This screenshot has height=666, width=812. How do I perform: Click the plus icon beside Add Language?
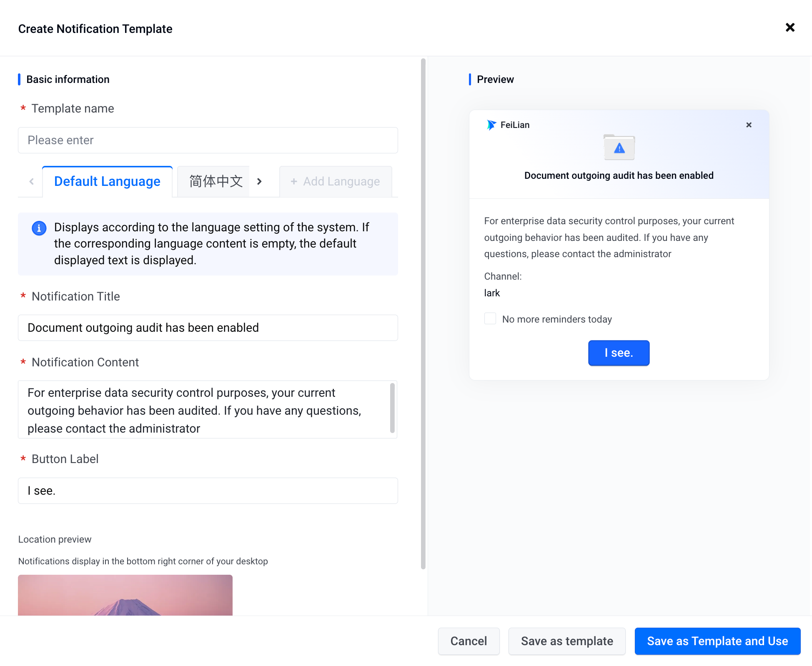(x=294, y=181)
